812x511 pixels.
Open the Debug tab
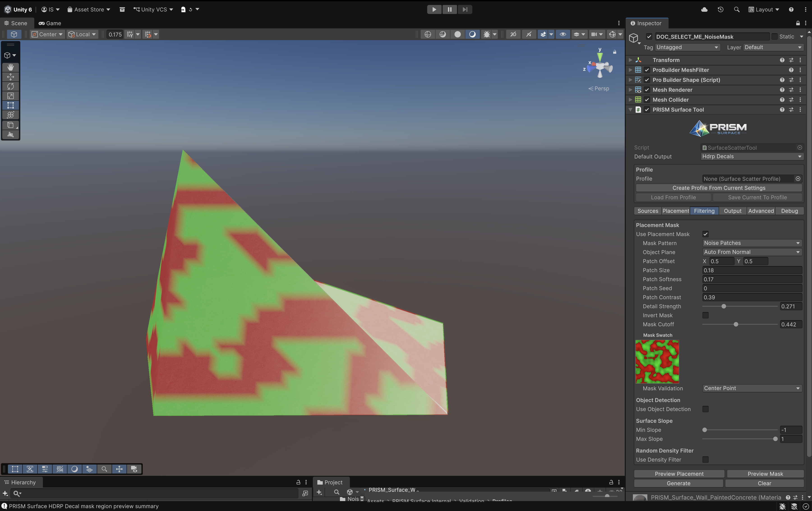(x=789, y=211)
